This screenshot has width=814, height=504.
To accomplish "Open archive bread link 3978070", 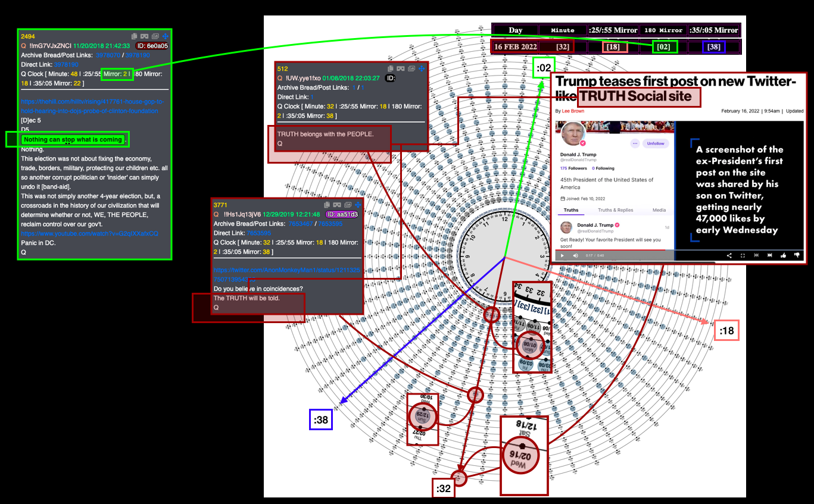I will 107,55.
